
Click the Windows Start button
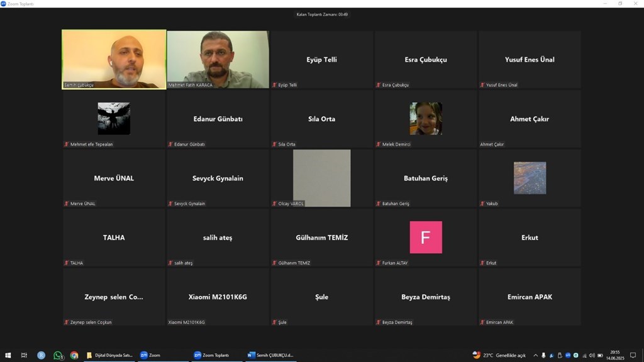click(8, 355)
